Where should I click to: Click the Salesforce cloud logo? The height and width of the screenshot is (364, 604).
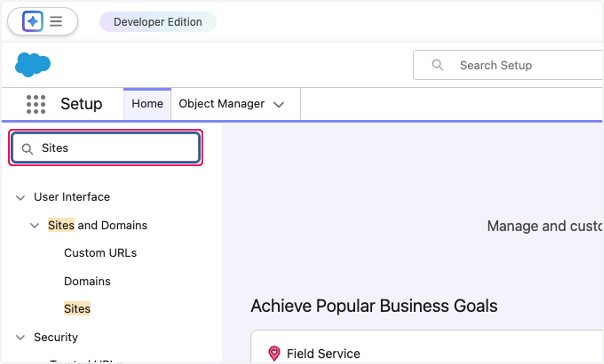click(33, 64)
